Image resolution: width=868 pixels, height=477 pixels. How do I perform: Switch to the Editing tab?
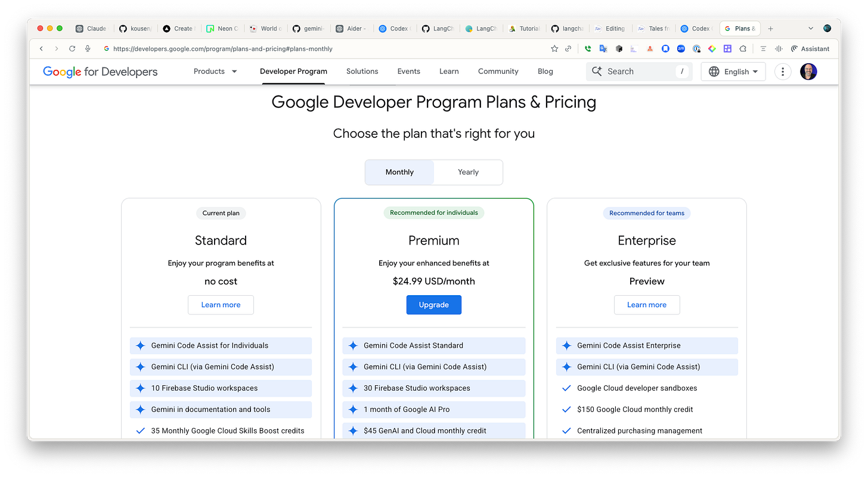coord(610,29)
